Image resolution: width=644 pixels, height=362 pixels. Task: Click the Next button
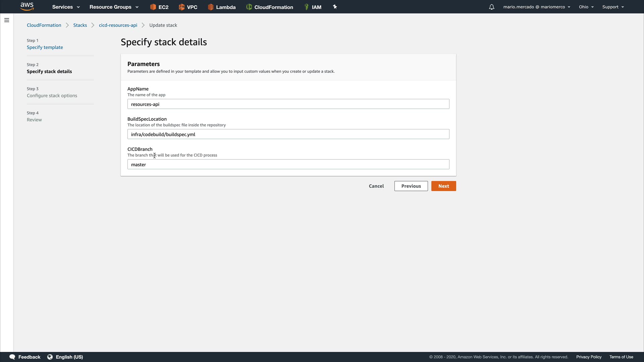[443, 186]
